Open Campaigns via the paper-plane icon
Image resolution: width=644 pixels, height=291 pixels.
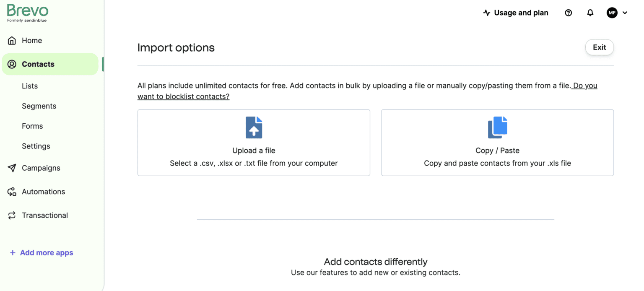(13, 168)
